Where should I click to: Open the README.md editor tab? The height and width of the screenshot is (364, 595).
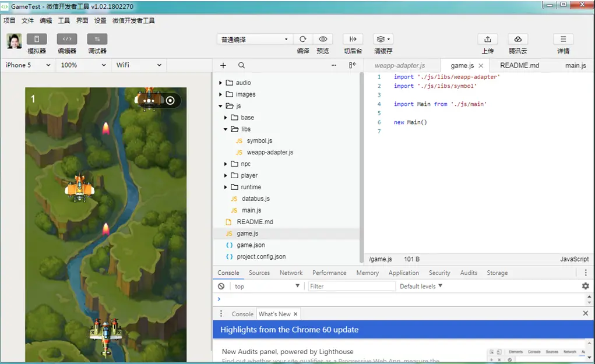point(519,65)
